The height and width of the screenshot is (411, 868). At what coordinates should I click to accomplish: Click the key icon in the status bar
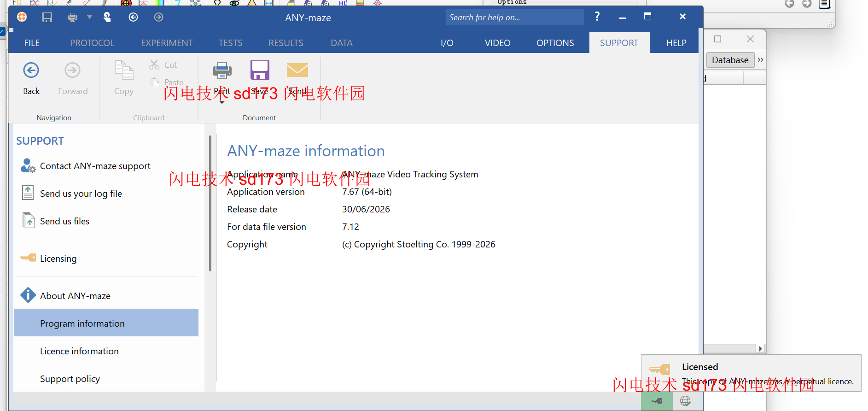point(657,401)
